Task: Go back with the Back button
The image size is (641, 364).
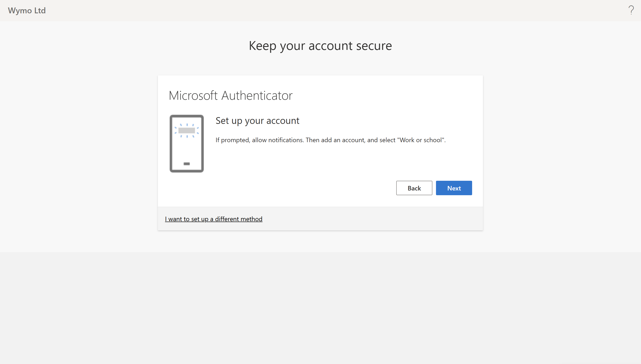Action: (x=414, y=188)
